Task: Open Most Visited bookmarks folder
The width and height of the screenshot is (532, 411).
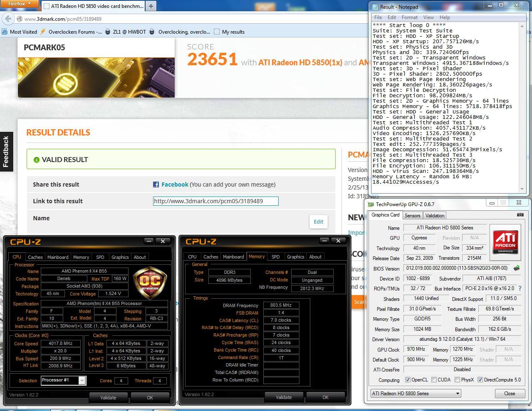Action: pos(19,32)
